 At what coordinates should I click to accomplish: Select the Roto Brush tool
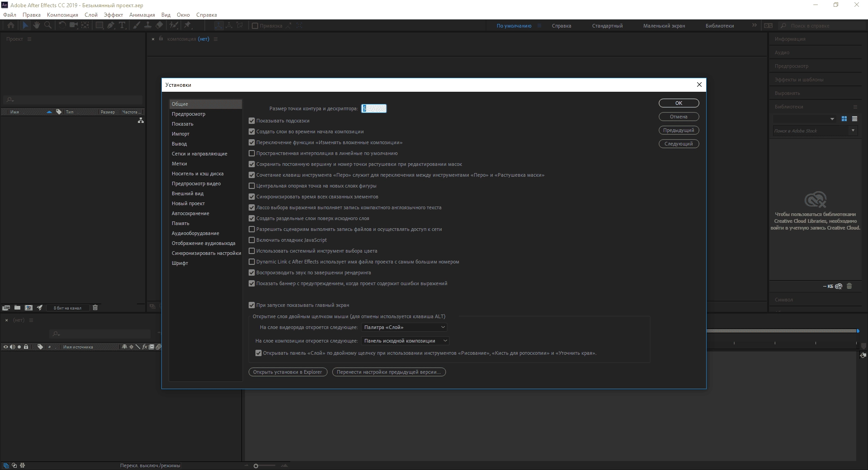coord(174,25)
